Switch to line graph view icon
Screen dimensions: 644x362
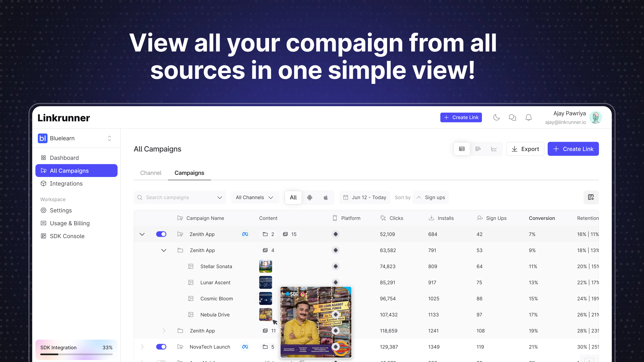tap(494, 149)
